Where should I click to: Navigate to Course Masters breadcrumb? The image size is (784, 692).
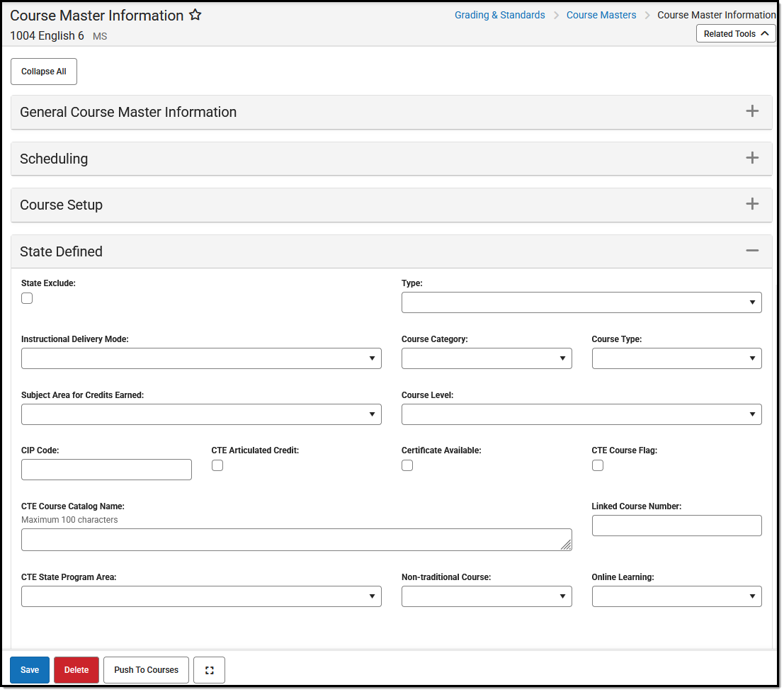click(x=601, y=14)
